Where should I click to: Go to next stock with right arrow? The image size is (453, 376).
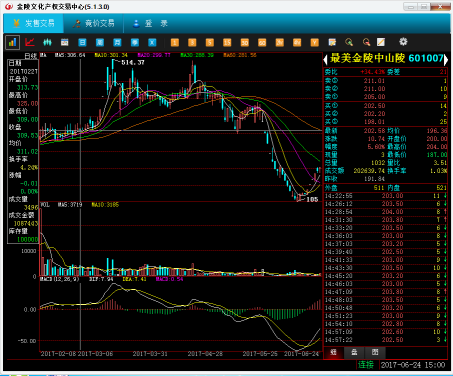pyautogui.click(x=446, y=60)
